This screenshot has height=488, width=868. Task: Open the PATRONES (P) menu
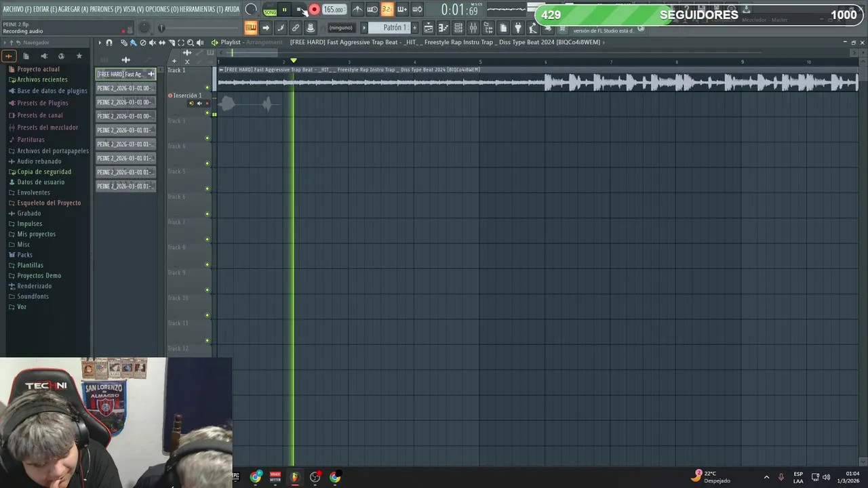point(106,9)
